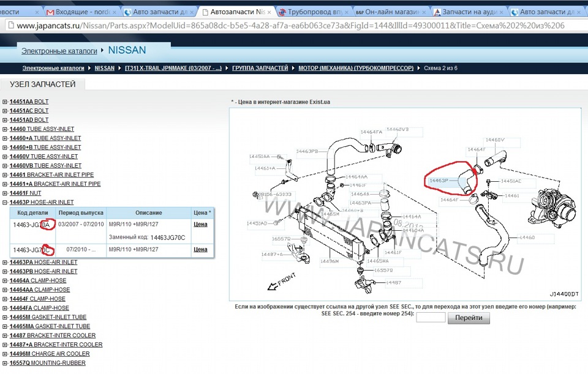
Task: Open Электронные каталоги breadcrumb link
Action: (53, 68)
